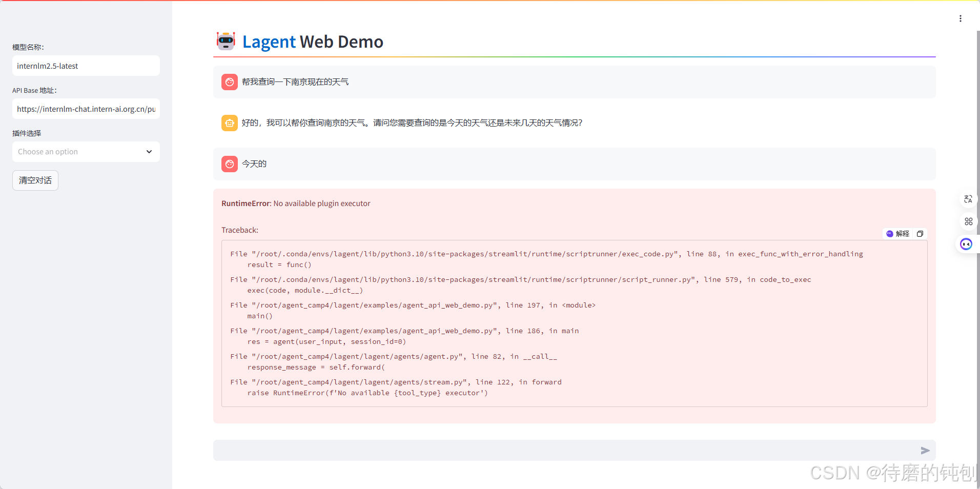Click the assistant avatar icon

[230, 123]
